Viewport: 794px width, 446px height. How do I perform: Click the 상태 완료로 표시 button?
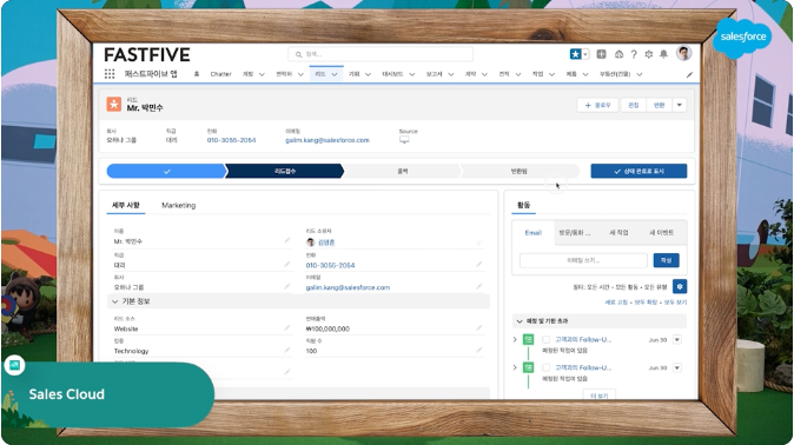pyautogui.click(x=639, y=171)
